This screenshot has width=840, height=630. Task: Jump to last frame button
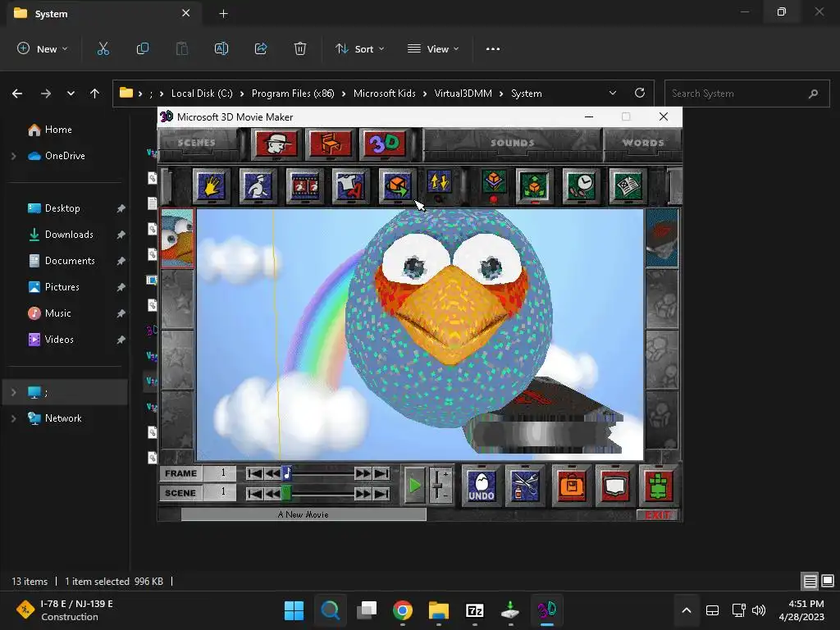pyautogui.click(x=381, y=473)
